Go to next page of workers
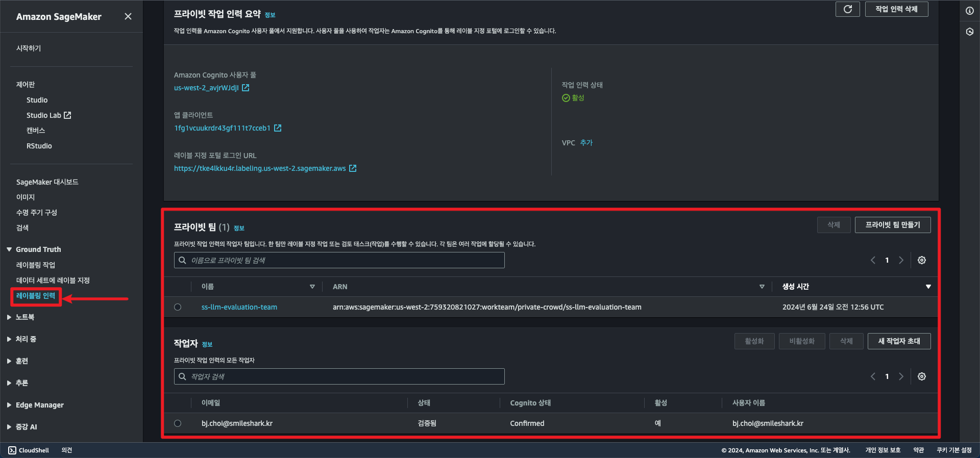This screenshot has height=458, width=980. [901, 376]
